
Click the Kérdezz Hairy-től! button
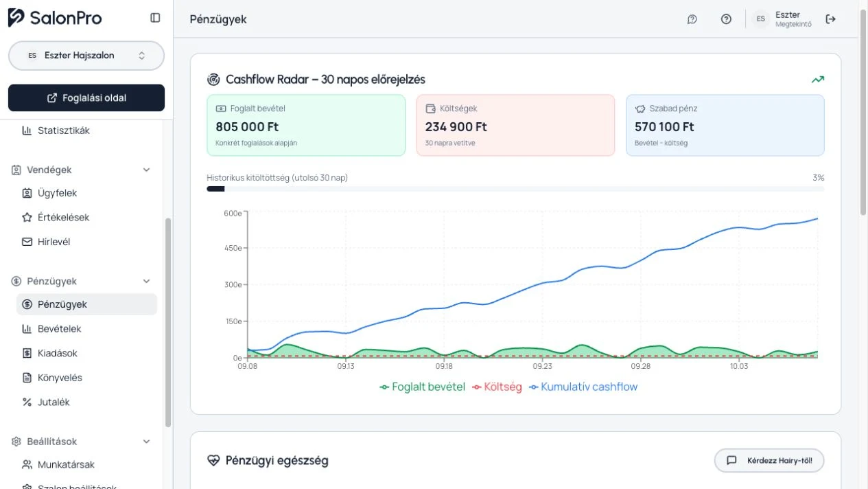[x=769, y=460]
